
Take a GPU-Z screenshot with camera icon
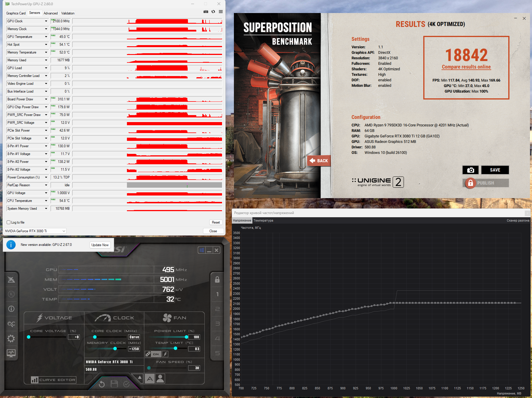[206, 12]
